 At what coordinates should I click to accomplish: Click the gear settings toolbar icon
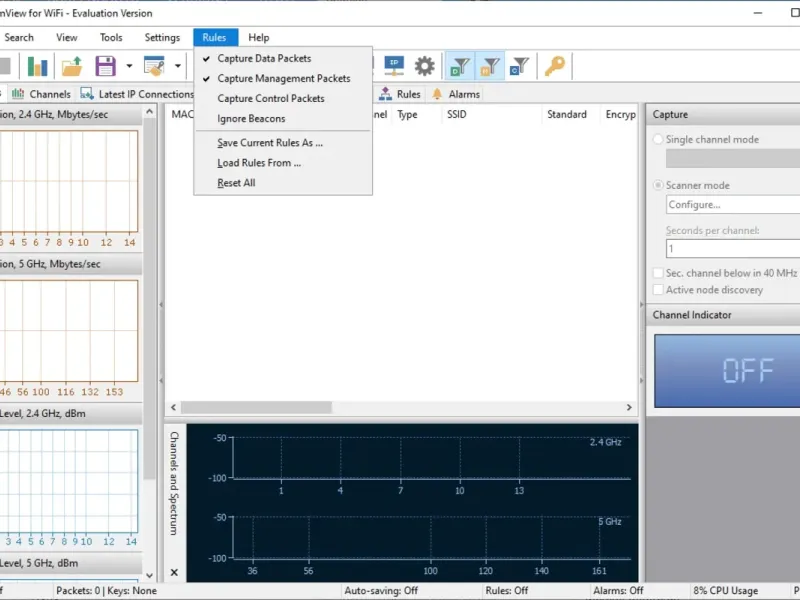point(425,67)
